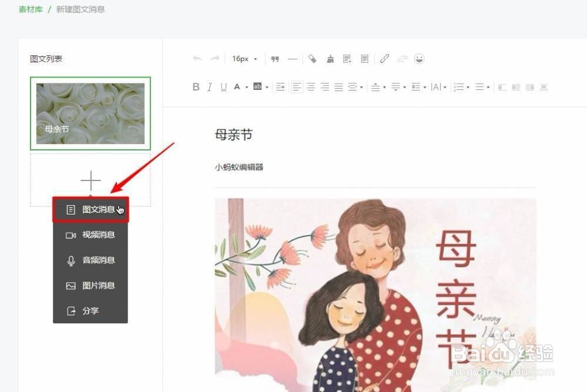587x392 pixels.
Task: Choose 图片消息 from the add menu
Action: [x=90, y=285]
